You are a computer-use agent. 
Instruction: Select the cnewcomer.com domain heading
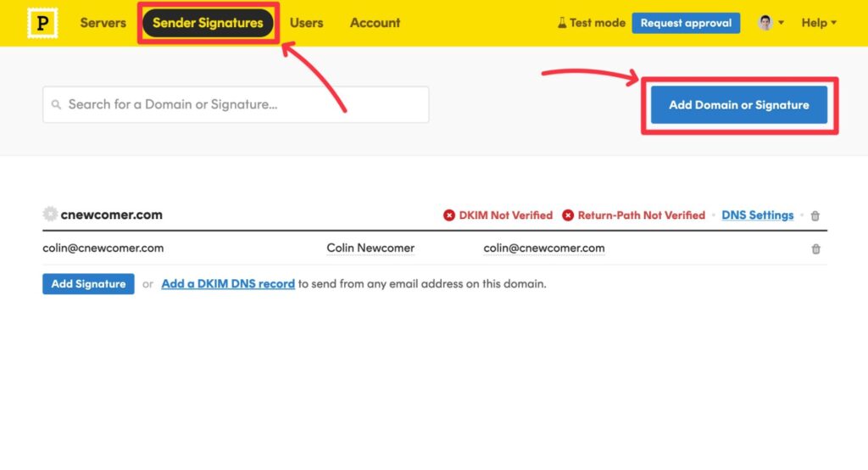click(111, 215)
